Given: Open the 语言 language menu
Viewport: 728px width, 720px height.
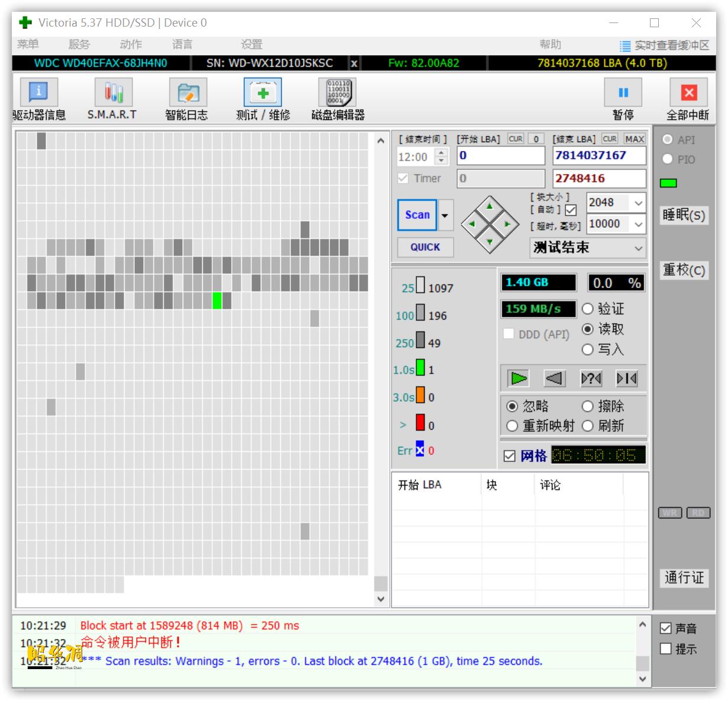Looking at the screenshot, I should click(x=182, y=44).
